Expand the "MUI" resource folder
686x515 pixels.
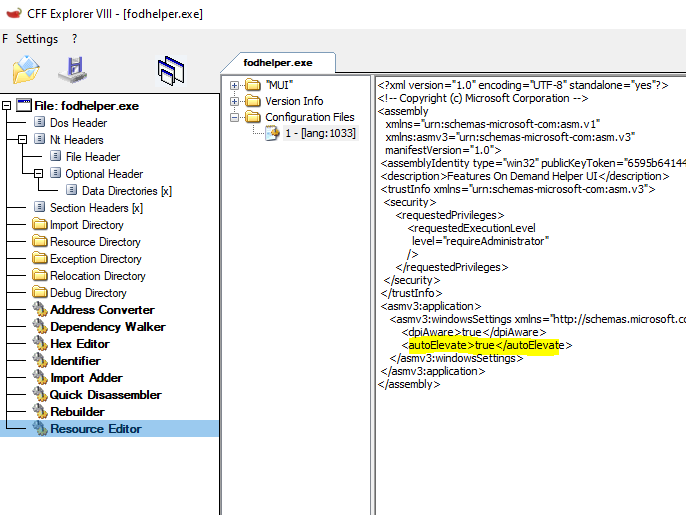tap(235, 85)
